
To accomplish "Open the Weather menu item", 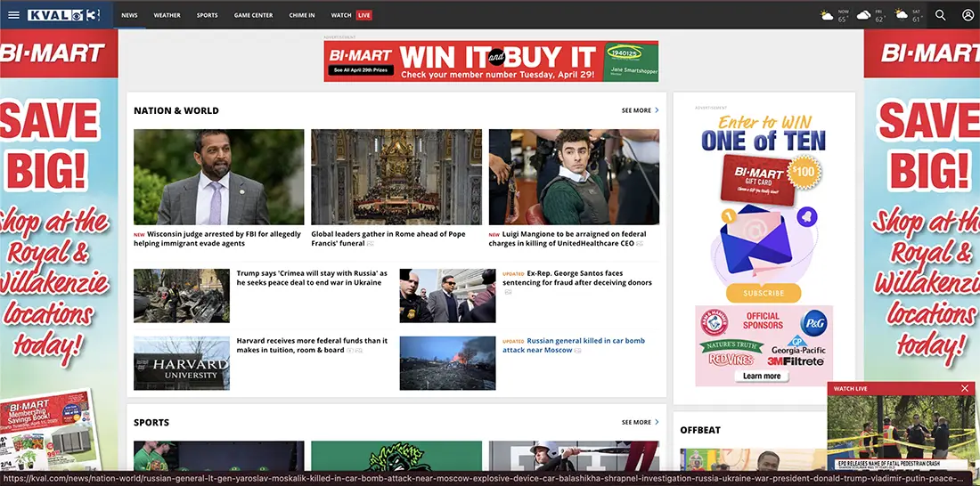I will (x=167, y=15).
